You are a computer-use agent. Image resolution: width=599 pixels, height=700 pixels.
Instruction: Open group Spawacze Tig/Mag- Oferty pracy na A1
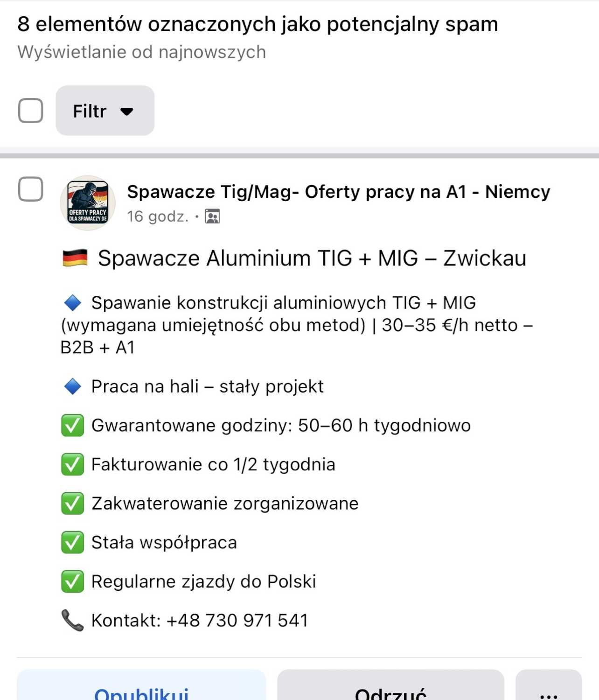click(x=338, y=192)
